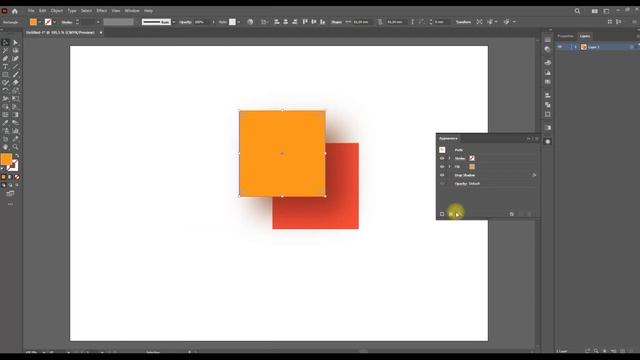Select the Zoom magnifier tool

(16, 147)
